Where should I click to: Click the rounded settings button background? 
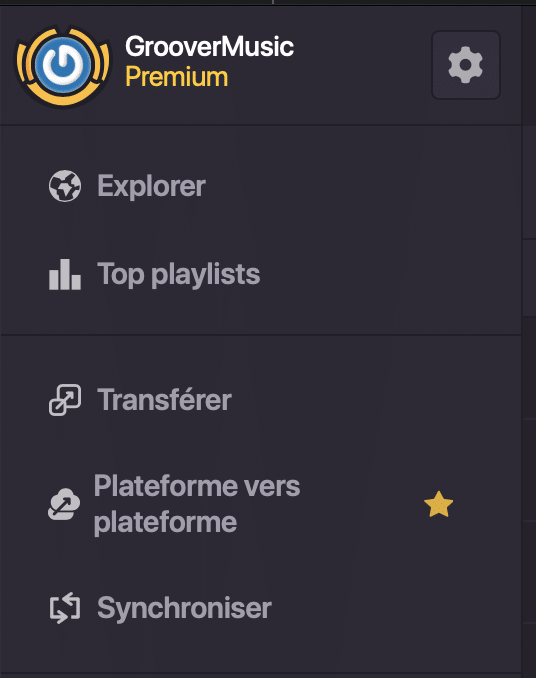point(466,65)
